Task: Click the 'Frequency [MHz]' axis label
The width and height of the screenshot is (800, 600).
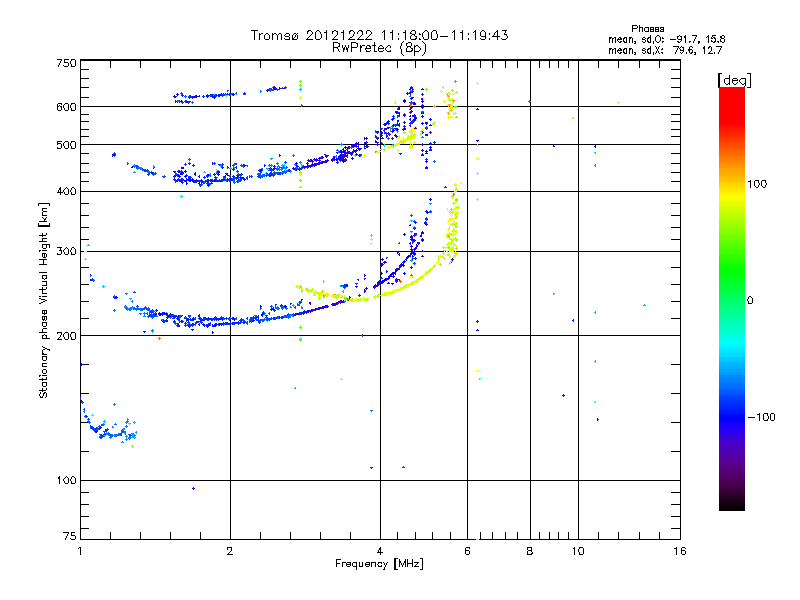Action: (x=379, y=564)
